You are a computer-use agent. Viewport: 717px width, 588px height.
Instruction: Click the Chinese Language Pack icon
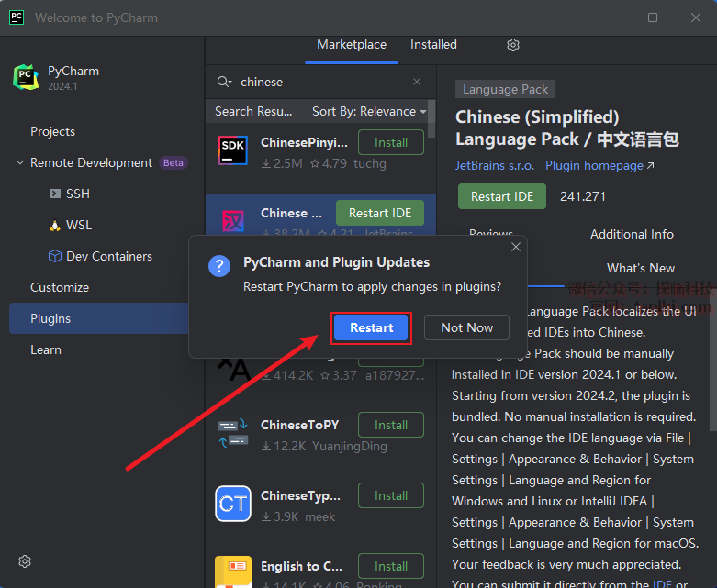[x=232, y=220]
